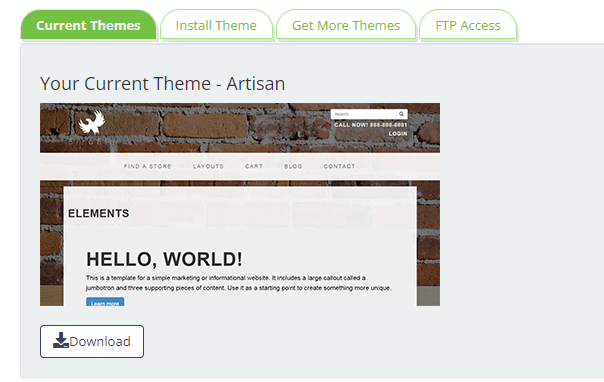This screenshot has height=382, width=604.
Task: Click the download arrow icon
Action: point(60,340)
